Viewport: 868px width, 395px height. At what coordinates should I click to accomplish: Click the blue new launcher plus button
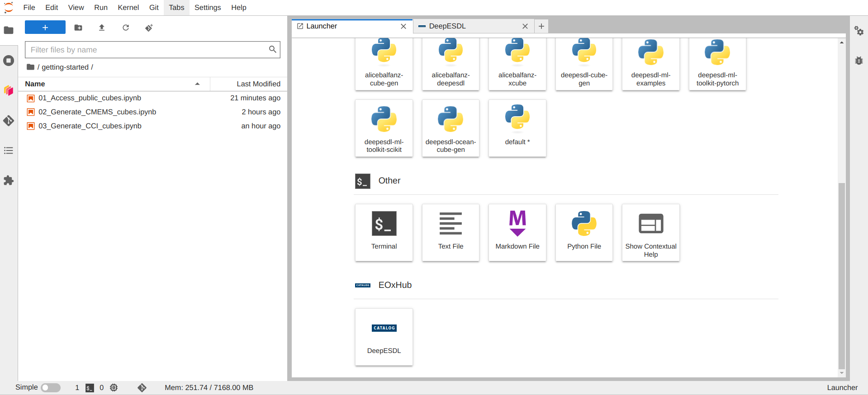pyautogui.click(x=45, y=28)
